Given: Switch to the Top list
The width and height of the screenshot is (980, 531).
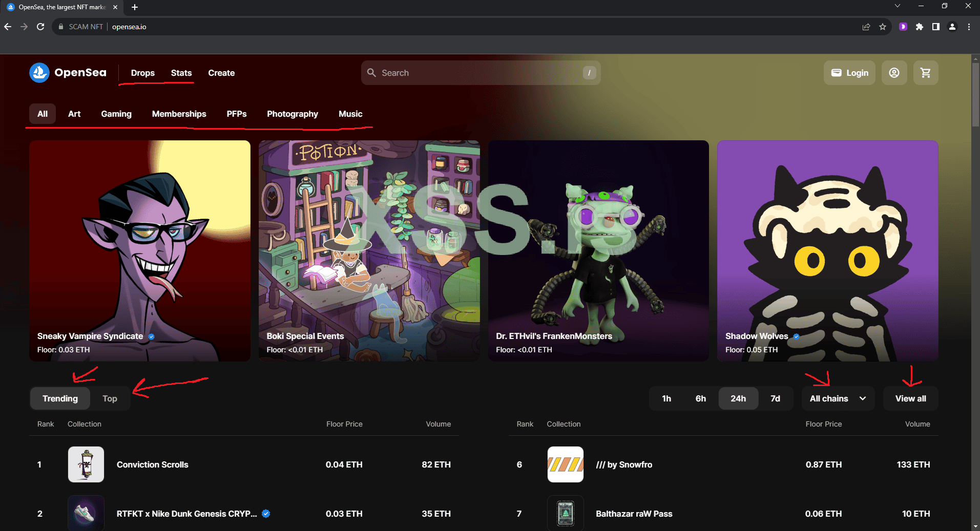Looking at the screenshot, I should 110,398.
